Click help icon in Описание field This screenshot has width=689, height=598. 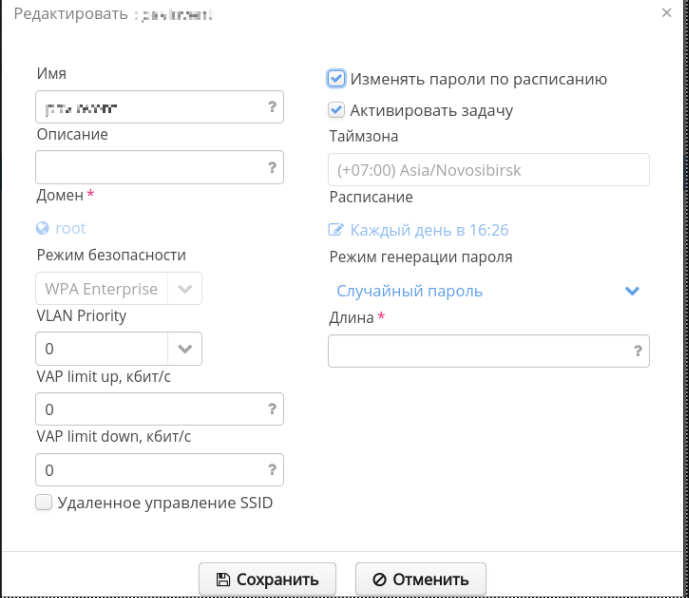272,168
